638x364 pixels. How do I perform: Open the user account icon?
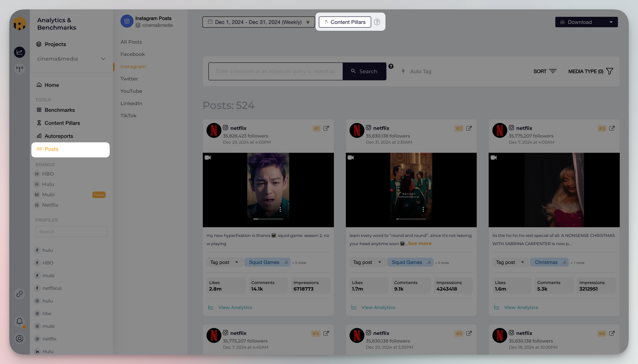19,338
